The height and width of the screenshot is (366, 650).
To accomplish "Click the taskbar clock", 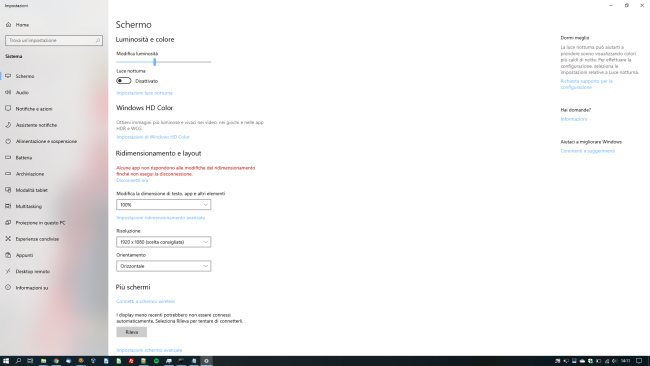I will (626, 361).
